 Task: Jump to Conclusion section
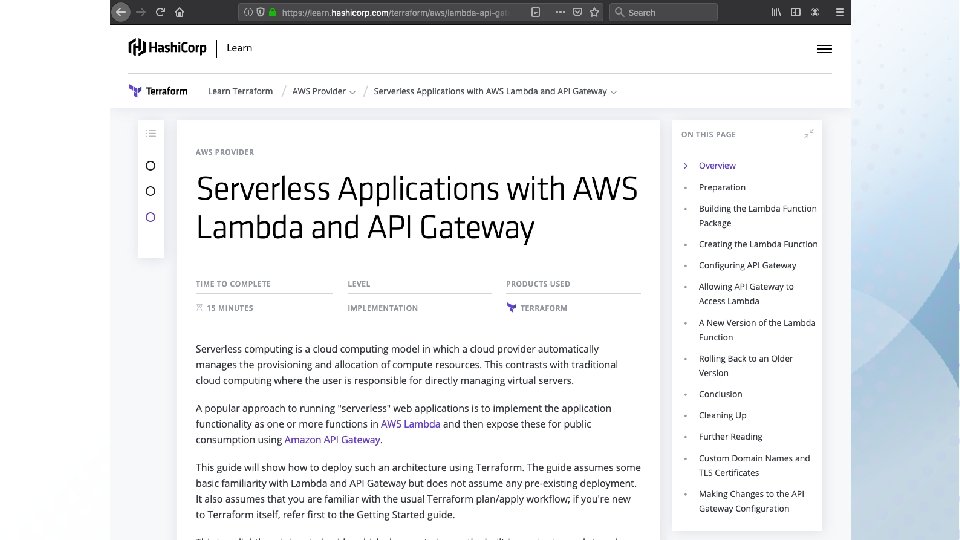tap(721, 394)
